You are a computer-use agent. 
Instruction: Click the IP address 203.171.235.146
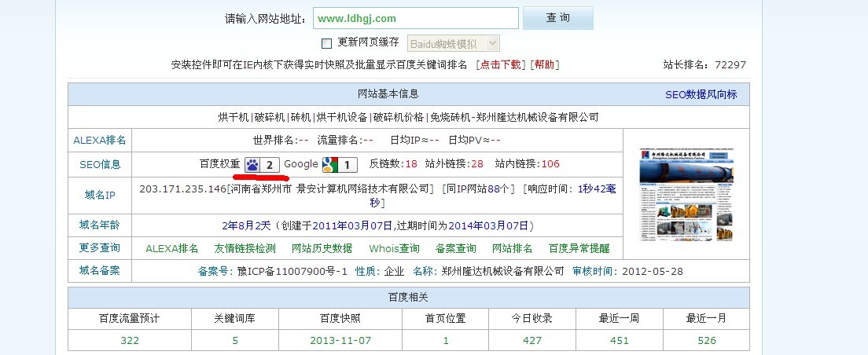click(x=182, y=189)
